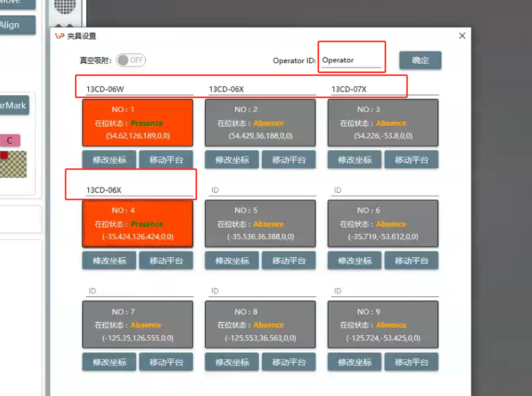Click 移动平台 under fixture NO : 9
532x396 pixels.
(411, 362)
